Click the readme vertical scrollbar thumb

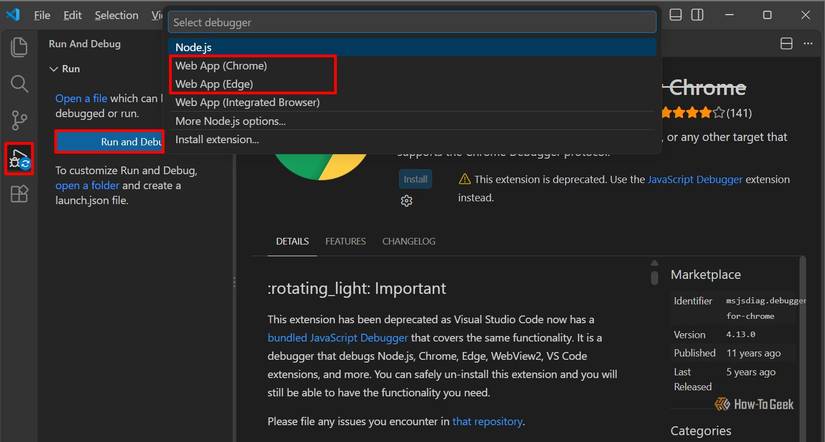pos(654,277)
